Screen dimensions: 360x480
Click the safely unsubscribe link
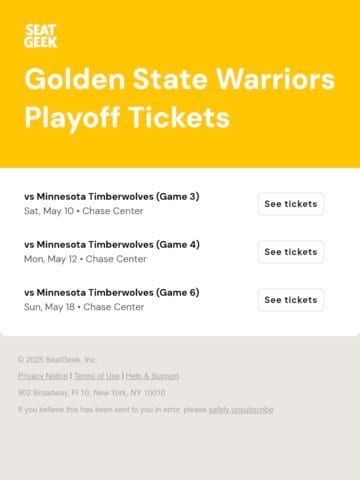coord(241,410)
